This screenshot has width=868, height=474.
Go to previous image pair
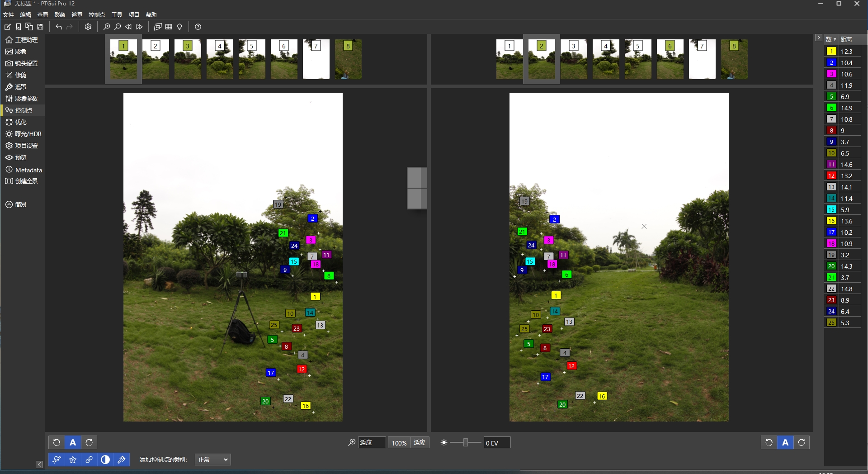point(128,27)
